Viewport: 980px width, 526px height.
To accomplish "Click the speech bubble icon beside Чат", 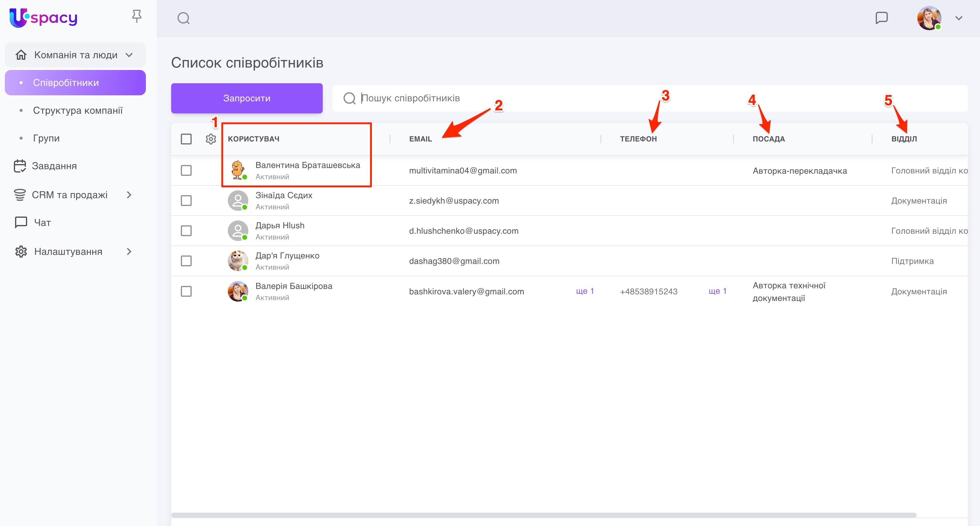I will tap(21, 222).
